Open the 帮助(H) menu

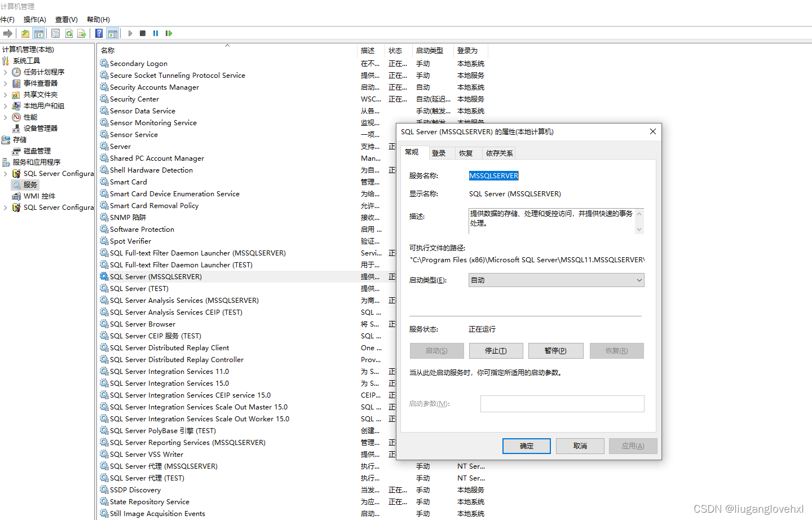click(98, 20)
